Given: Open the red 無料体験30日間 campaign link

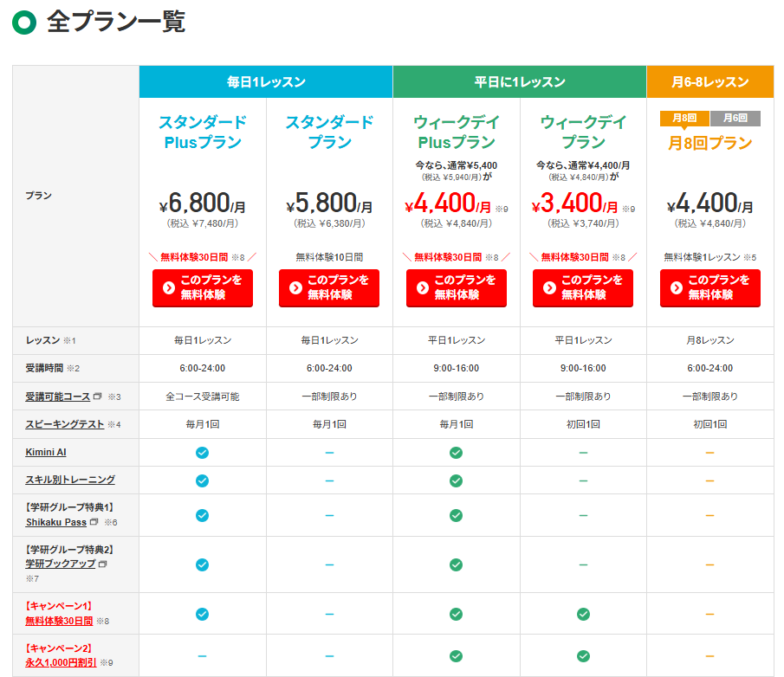Looking at the screenshot, I should pyautogui.click(x=59, y=621).
